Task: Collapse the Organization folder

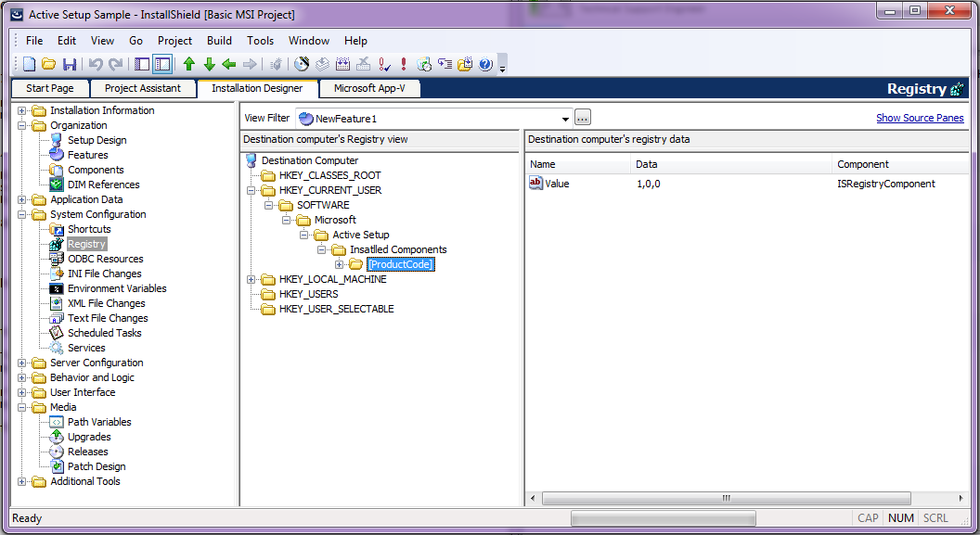Action: click(x=22, y=125)
